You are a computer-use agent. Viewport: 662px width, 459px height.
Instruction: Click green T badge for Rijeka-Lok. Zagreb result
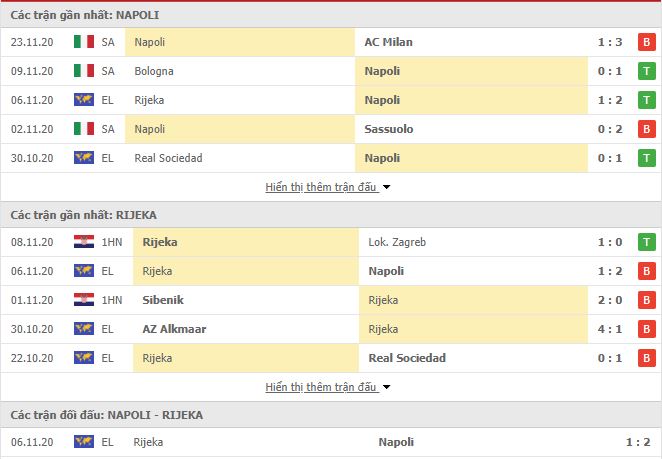click(646, 242)
